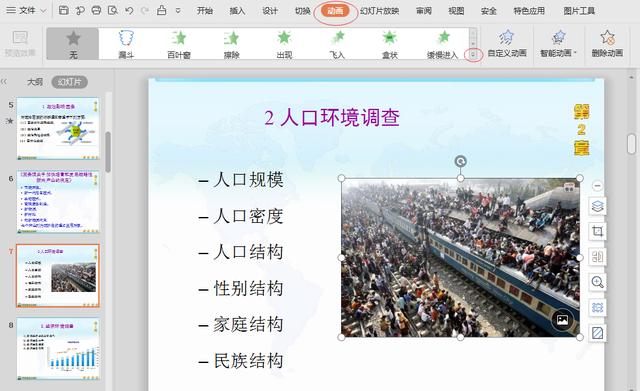
Task: Click the bullet text 民族结构
Action: pos(248,361)
